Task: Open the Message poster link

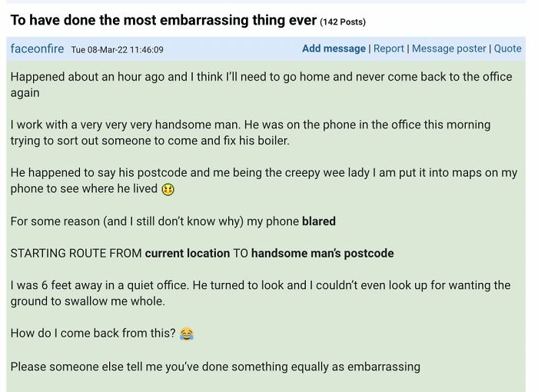Action: (x=449, y=48)
